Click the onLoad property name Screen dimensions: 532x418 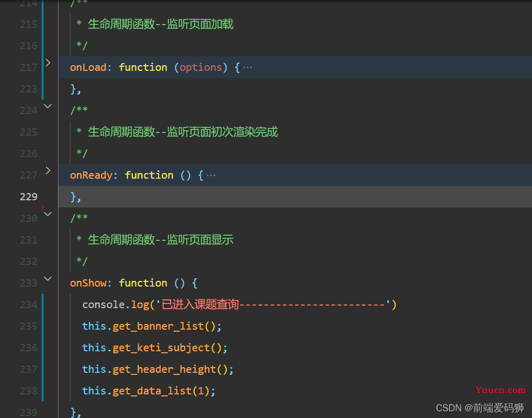(88, 67)
